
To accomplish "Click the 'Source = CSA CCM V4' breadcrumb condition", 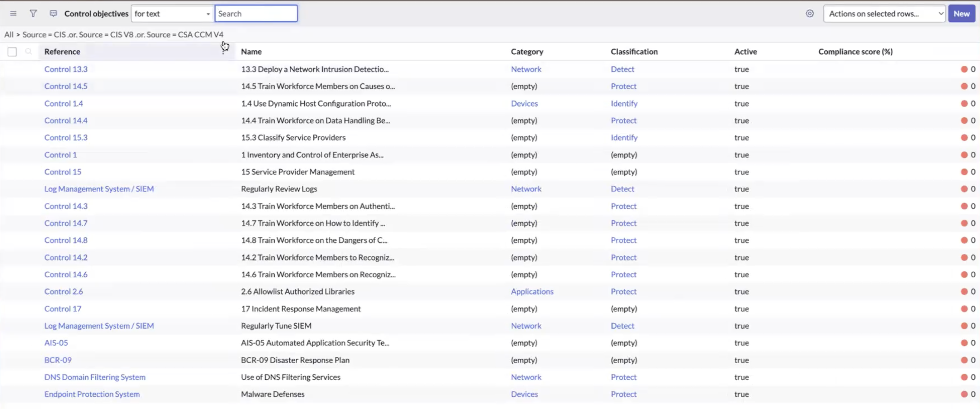I will pyautogui.click(x=185, y=35).
